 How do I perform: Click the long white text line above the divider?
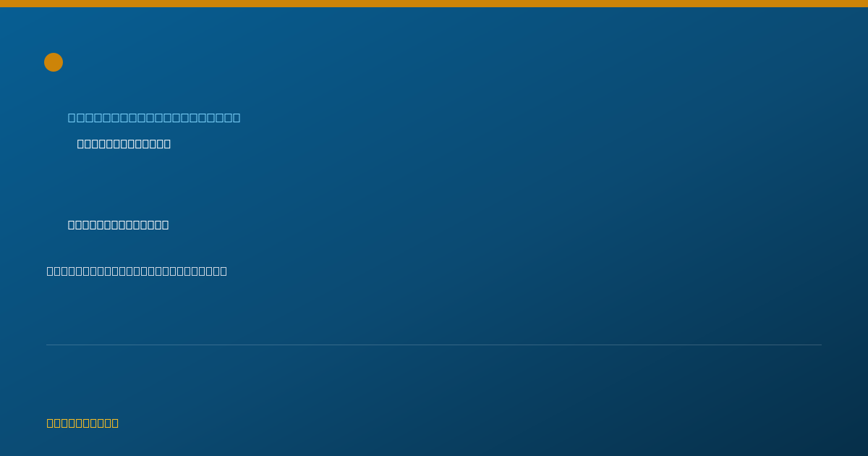click(137, 271)
